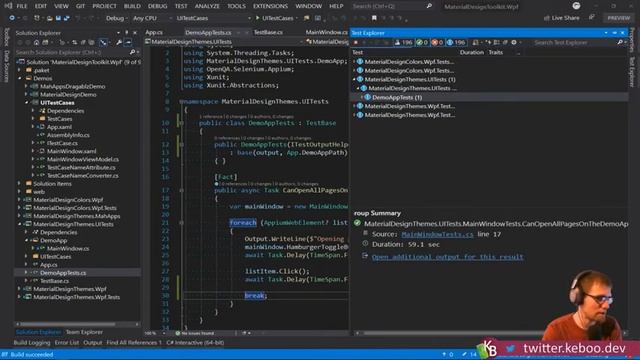Click the Visual Studio search magnifier icon
The width and height of the screenshot is (640, 360).
click(429, 6)
